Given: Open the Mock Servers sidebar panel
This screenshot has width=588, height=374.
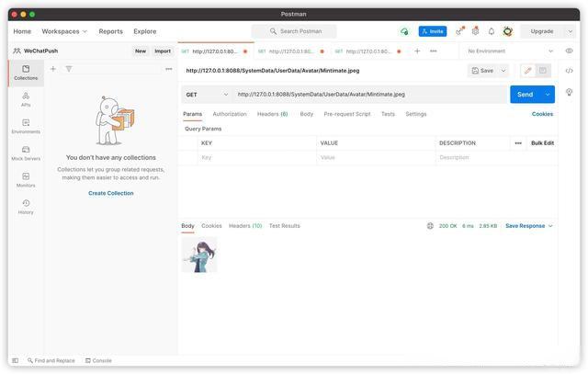Looking at the screenshot, I should 26,153.
